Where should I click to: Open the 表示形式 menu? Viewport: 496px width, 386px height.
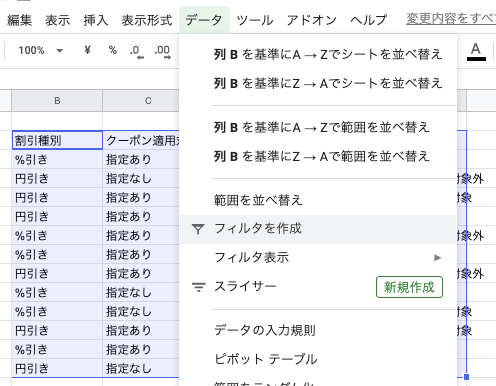click(147, 20)
